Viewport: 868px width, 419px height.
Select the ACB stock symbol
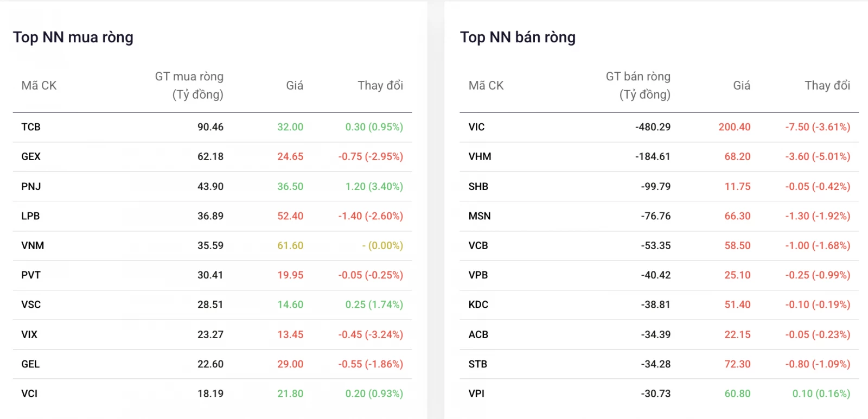(x=478, y=334)
